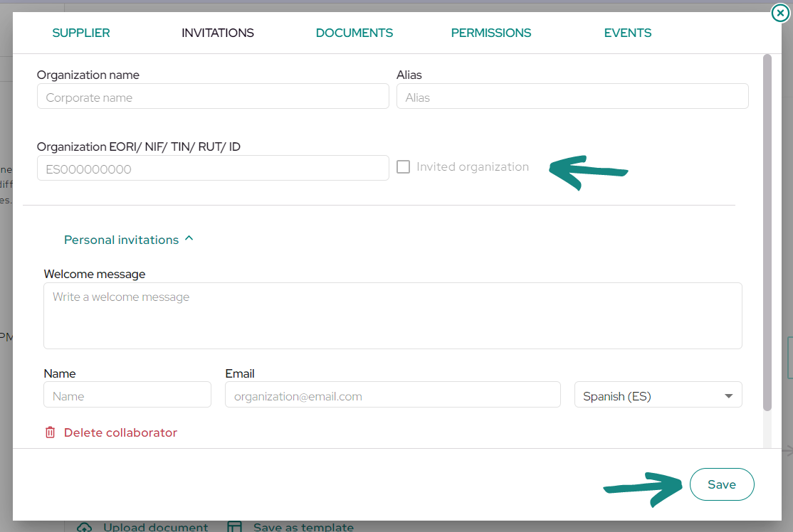The height and width of the screenshot is (532, 793).
Task: Focus the EORI/NIF/TIN ID field
Action: (x=213, y=168)
